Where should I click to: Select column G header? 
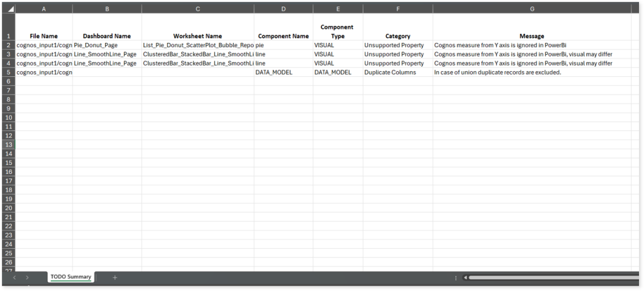pos(532,9)
